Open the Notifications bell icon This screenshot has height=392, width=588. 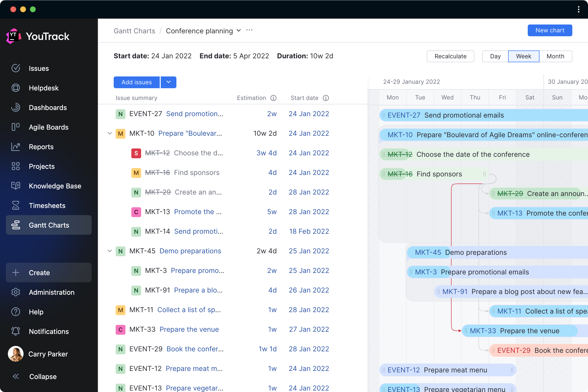click(x=15, y=331)
